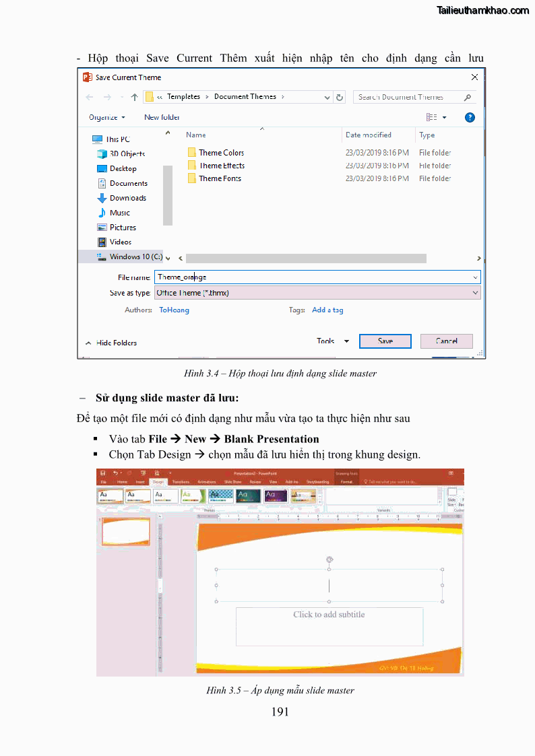Switch to the Design ribbon tab
The width and height of the screenshot is (535, 756).
(x=158, y=482)
